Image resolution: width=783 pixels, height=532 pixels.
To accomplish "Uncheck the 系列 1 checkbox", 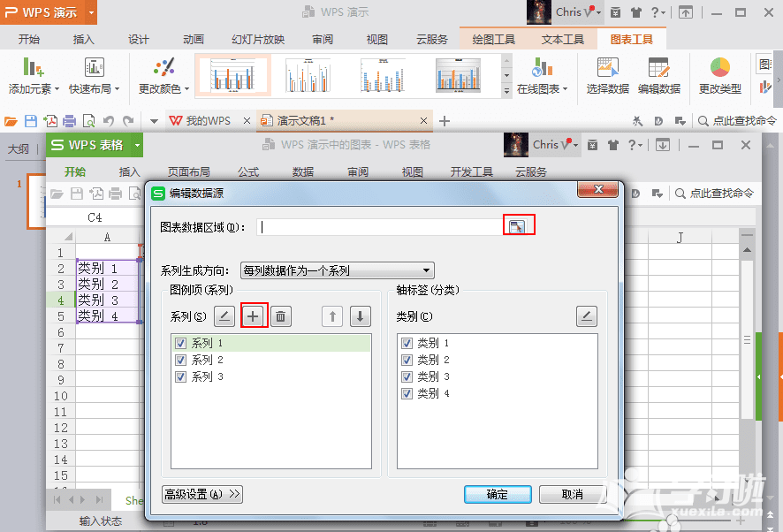I will coord(181,344).
